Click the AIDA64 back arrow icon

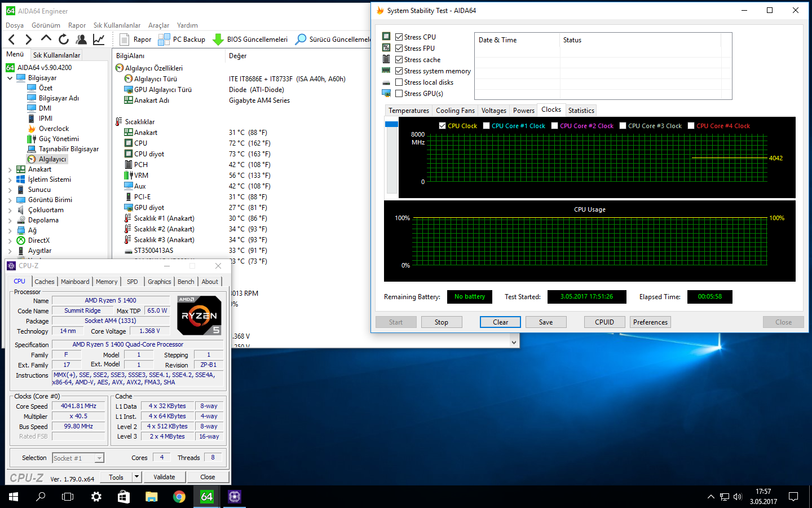12,39
